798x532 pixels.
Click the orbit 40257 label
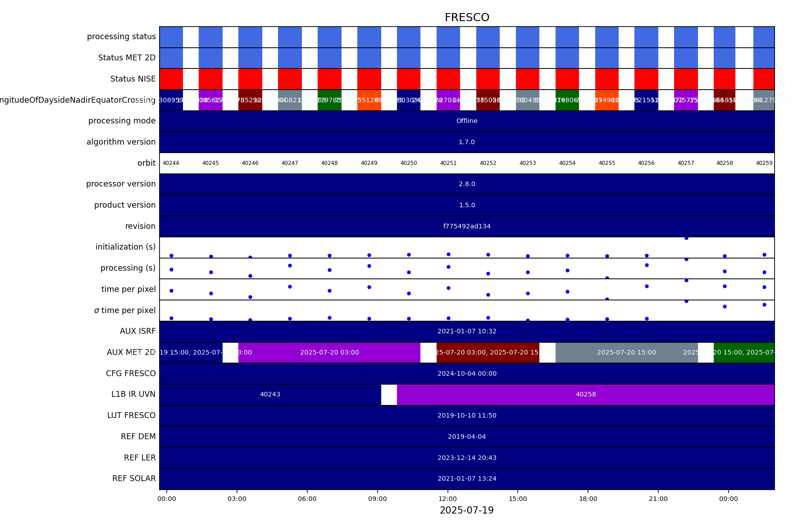686,163
